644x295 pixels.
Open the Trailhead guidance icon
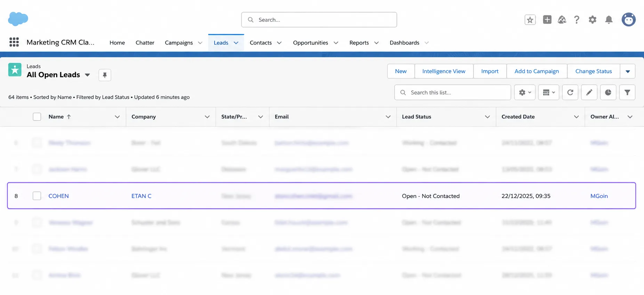pyautogui.click(x=562, y=20)
